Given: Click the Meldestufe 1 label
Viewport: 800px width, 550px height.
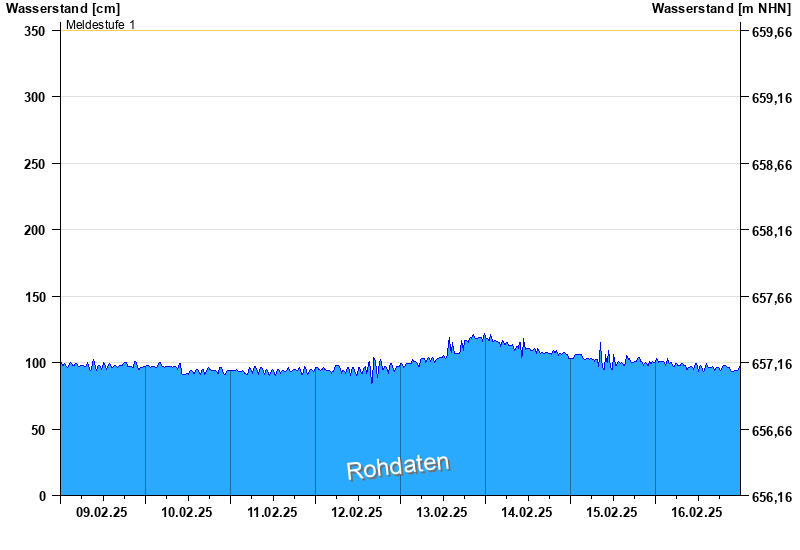Looking at the screenshot, I should click(x=101, y=24).
